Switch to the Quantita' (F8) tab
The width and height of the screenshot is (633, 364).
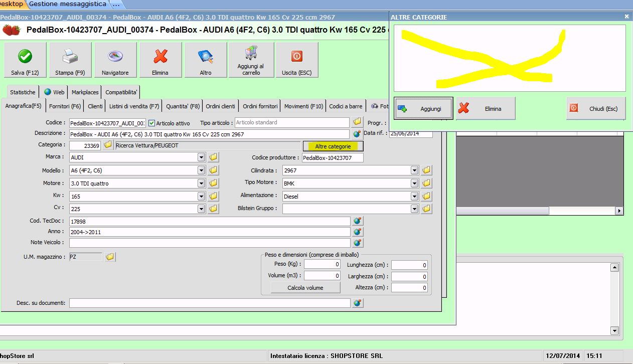coord(183,106)
